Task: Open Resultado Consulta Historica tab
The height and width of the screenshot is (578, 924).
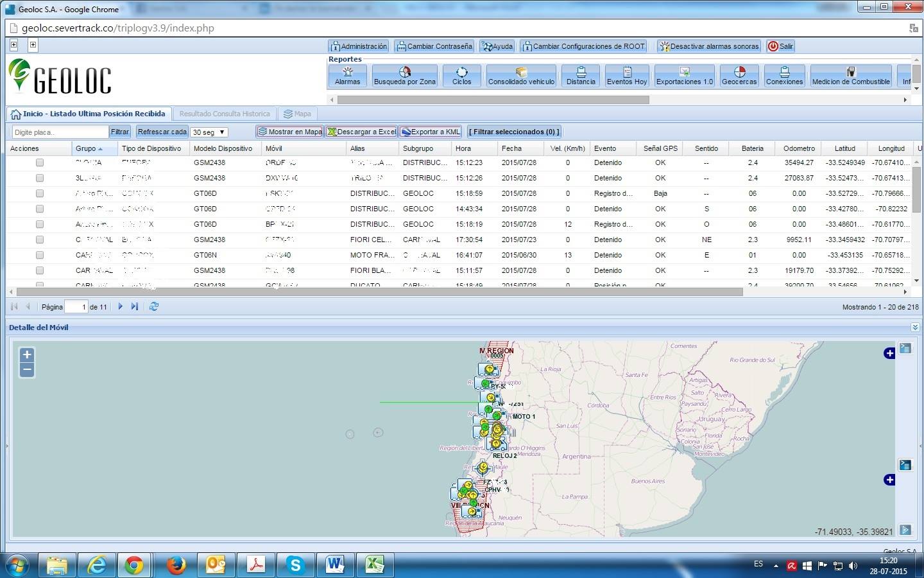Action: point(225,114)
